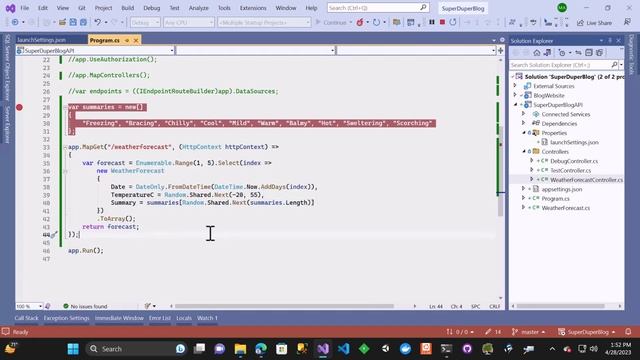Viewport: 640px width, 360px height.
Task: Click the Save file icon
Action: pos(73,22)
